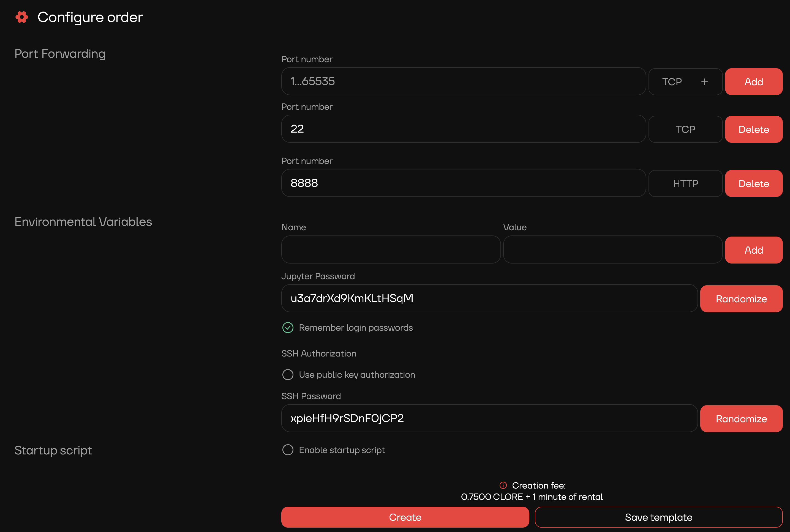Click Save template button
Screen dimensions: 790x532
click(658, 517)
